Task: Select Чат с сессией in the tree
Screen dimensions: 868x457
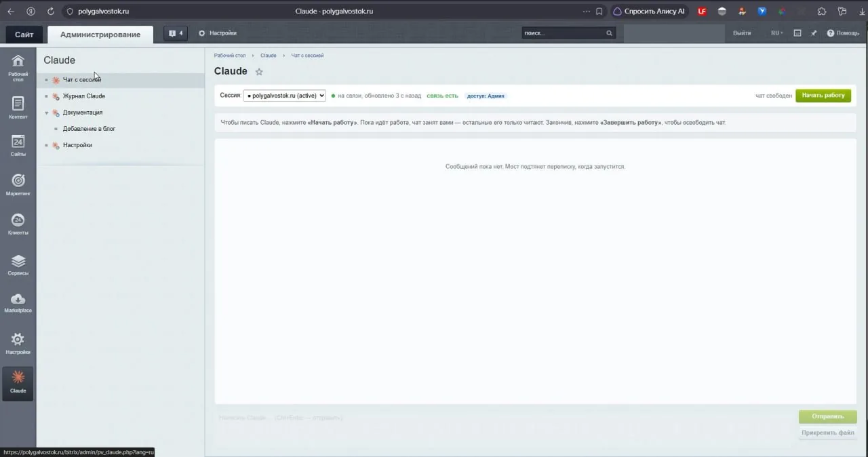Action: pyautogui.click(x=82, y=80)
